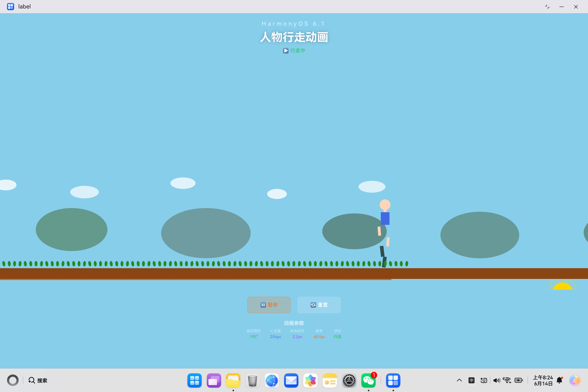Open the app grid launcher in dock
588x392 pixels.
(194, 381)
